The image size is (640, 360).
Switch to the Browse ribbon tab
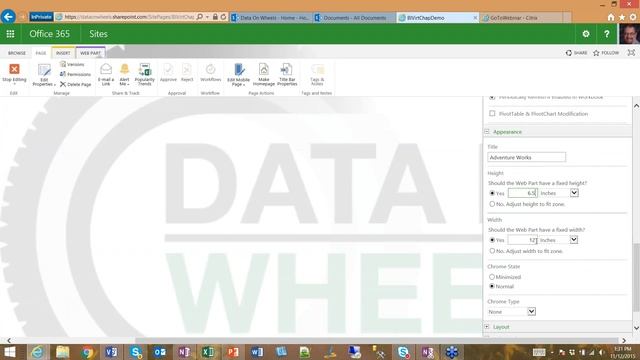(x=17, y=53)
